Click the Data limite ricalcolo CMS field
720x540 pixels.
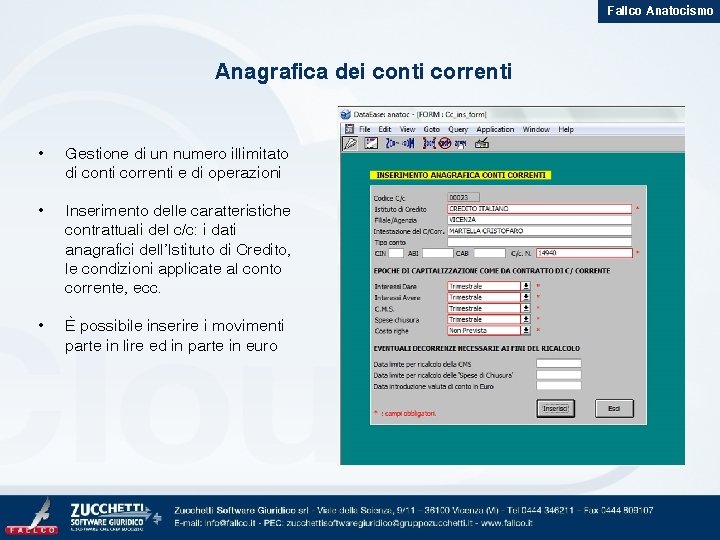559,364
